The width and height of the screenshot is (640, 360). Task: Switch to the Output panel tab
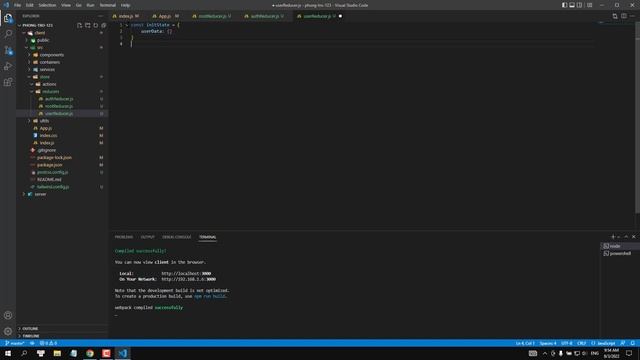coord(147,237)
